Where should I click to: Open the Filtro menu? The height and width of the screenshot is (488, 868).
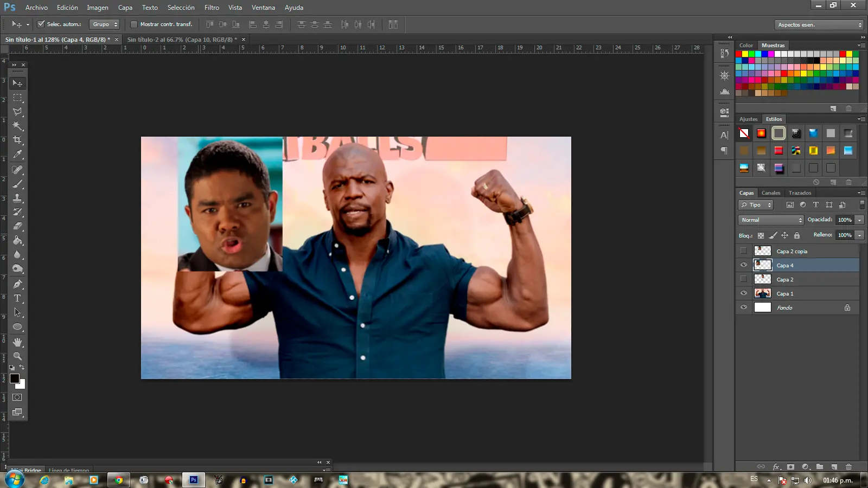point(212,8)
